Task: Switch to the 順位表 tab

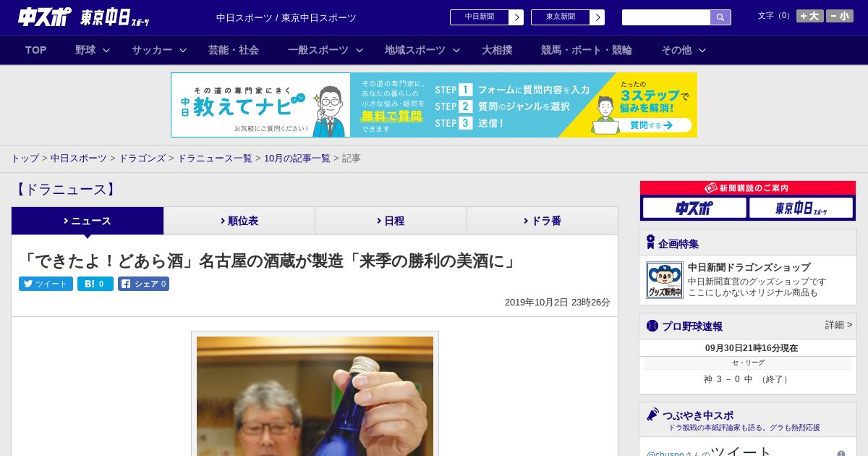Action: (239, 221)
